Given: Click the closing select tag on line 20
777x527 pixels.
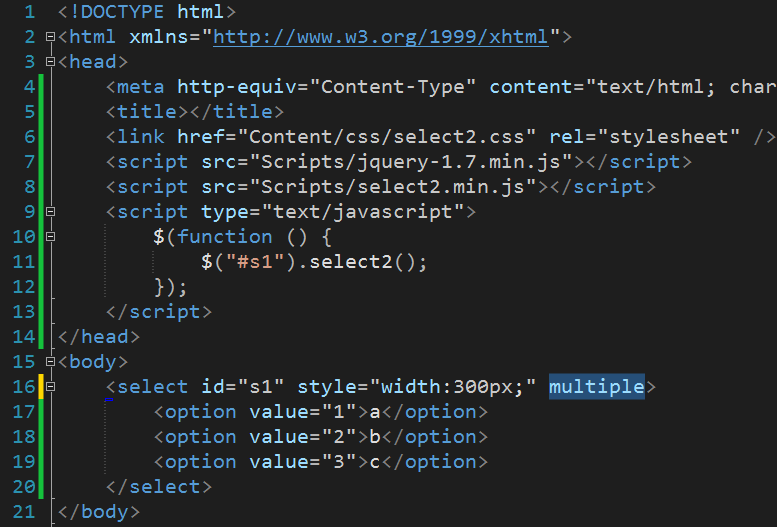Looking at the screenshot, I should [159, 487].
